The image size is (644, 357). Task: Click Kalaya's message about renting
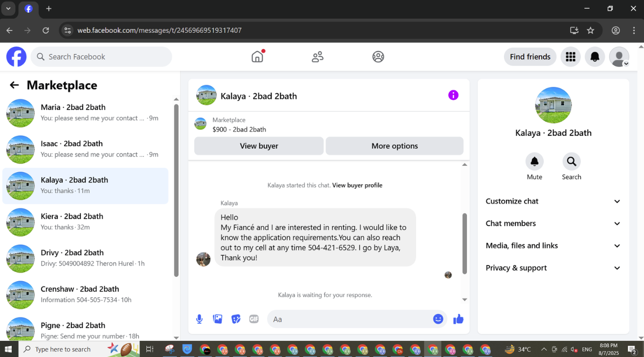pos(315,238)
